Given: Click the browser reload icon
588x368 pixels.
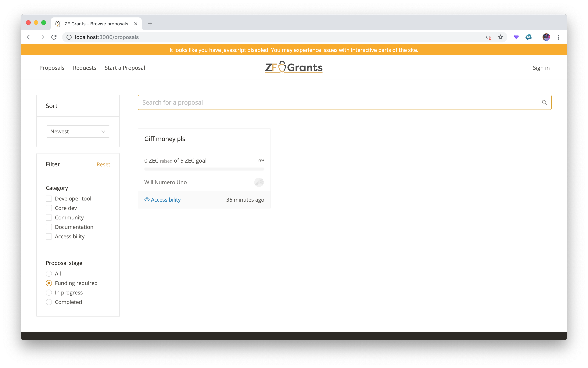Looking at the screenshot, I should tap(54, 37).
